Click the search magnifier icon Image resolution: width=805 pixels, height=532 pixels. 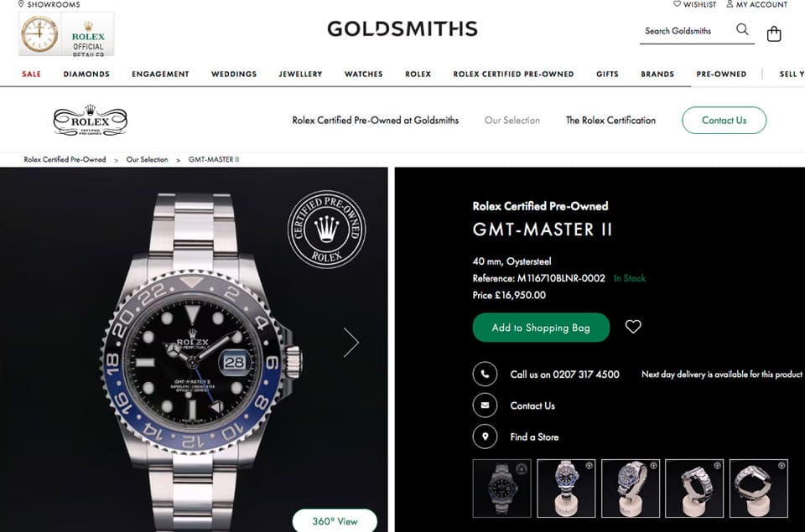tap(742, 29)
